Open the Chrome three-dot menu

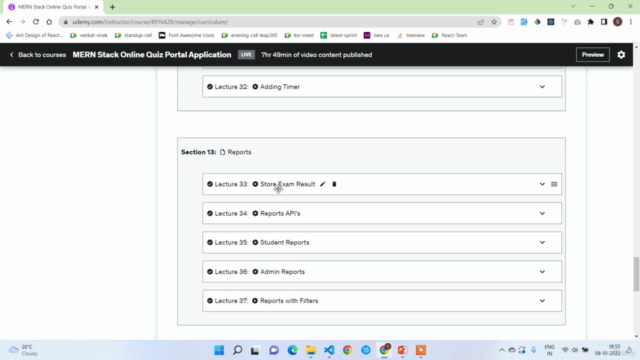(x=631, y=22)
